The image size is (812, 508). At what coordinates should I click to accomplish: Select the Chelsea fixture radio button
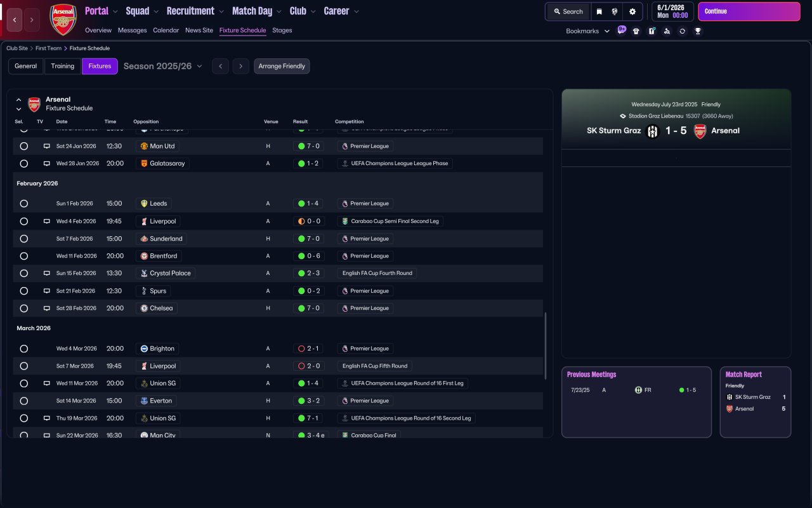24,308
